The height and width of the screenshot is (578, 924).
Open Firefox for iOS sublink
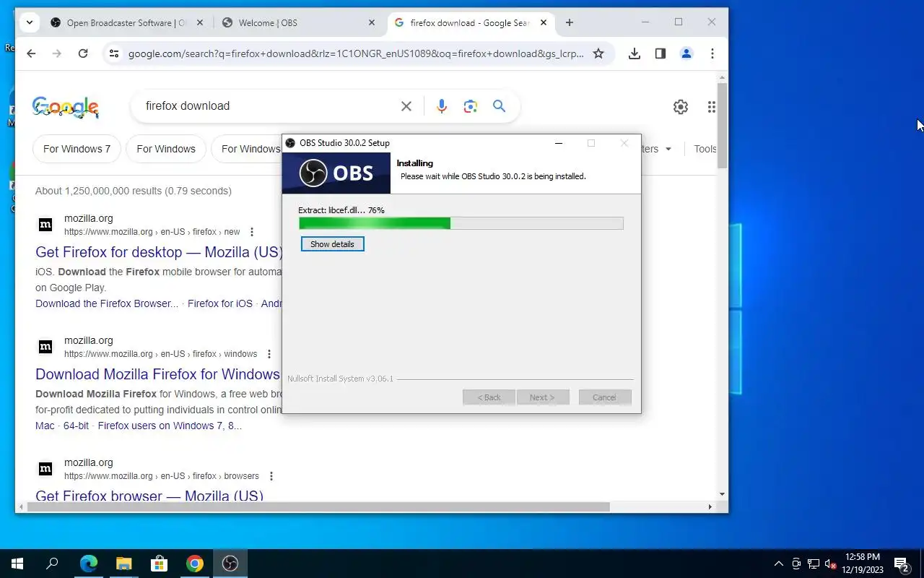(220, 303)
